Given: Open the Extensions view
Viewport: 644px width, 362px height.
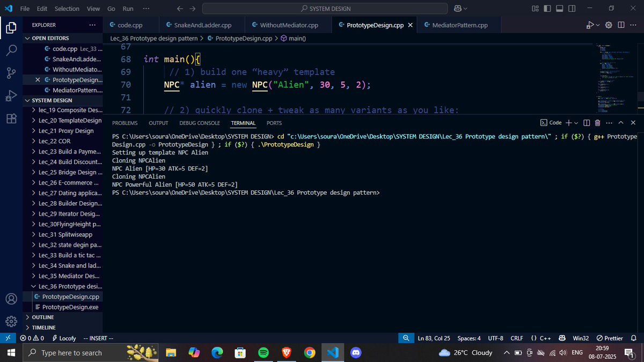Looking at the screenshot, I should 11,119.
